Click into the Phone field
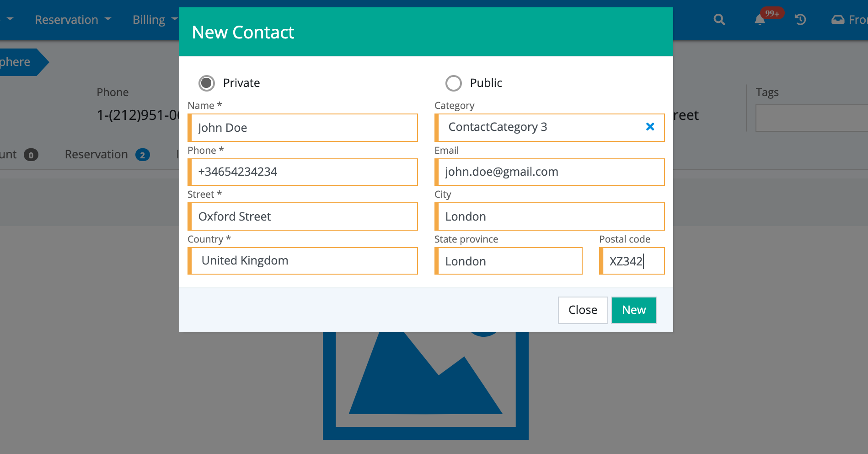Screen dimensions: 868x454 point(304,172)
